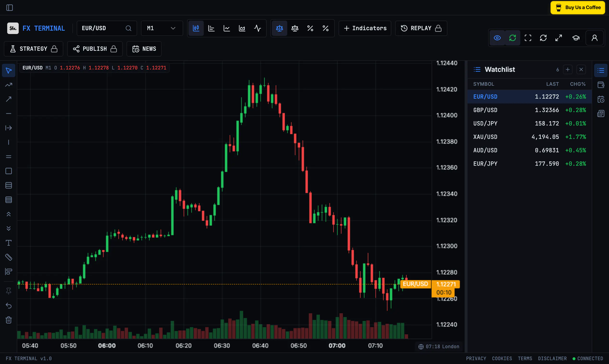This screenshot has width=609, height=364.
Task: Toggle the second percent scale button
Action: pos(326,28)
